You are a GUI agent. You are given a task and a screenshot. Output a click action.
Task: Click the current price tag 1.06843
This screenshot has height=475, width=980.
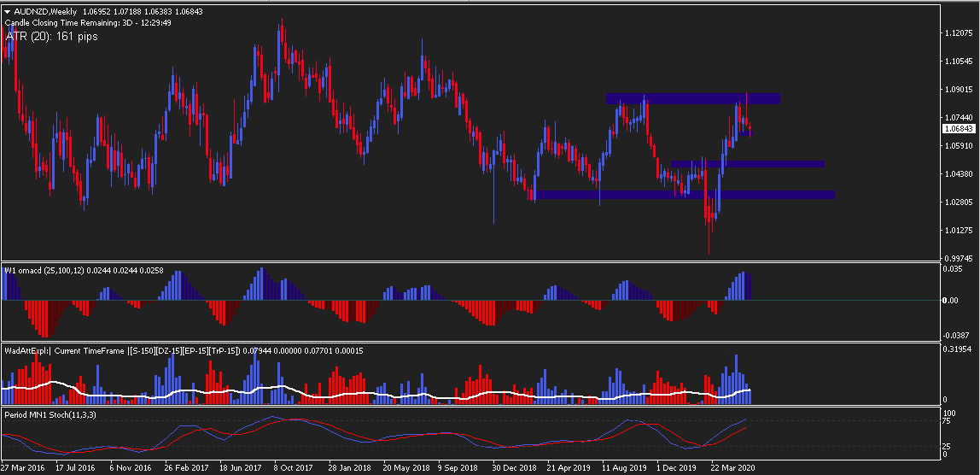click(960, 128)
